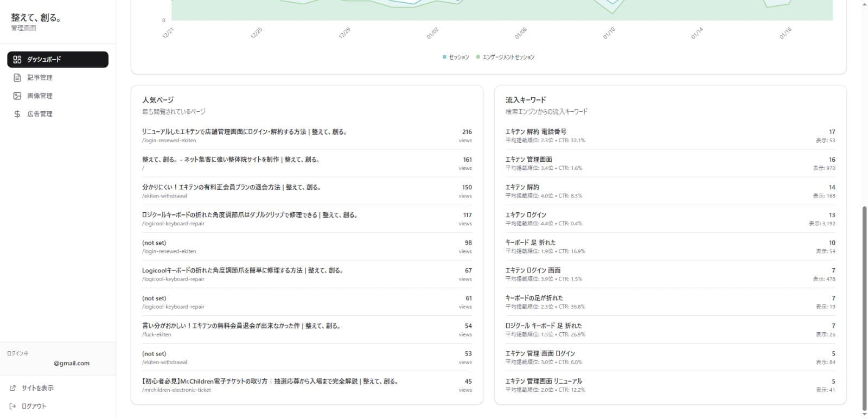Open the Mr.Children電子チケット page entry
The height and width of the screenshot is (419, 868).
[x=270, y=382]
